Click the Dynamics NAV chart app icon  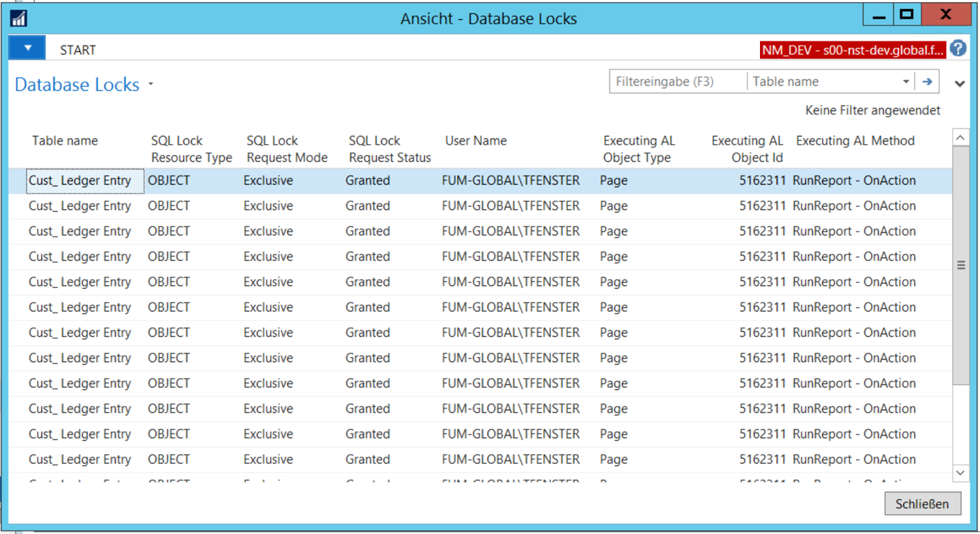pyautogui.click(x=19, y=18)
